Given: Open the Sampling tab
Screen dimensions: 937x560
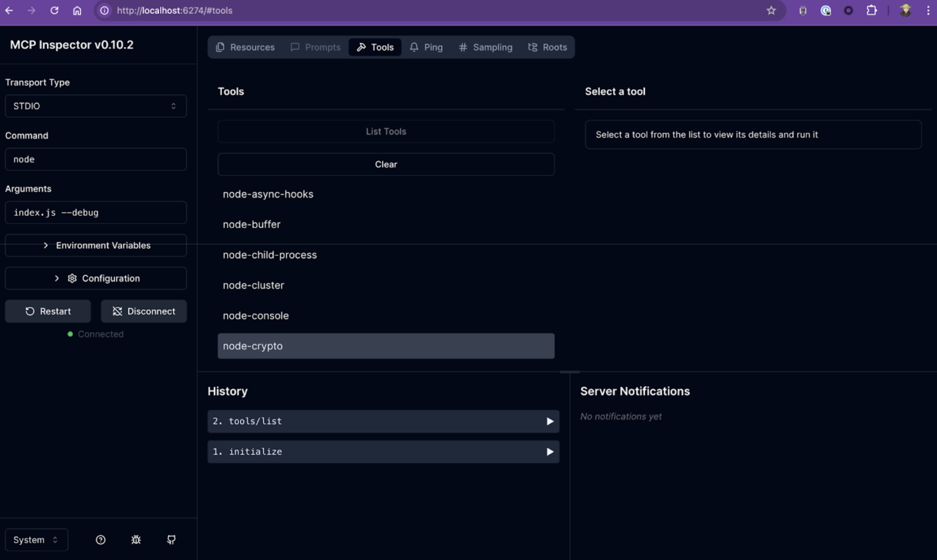Looking at the screenshot, I should 485,47.
